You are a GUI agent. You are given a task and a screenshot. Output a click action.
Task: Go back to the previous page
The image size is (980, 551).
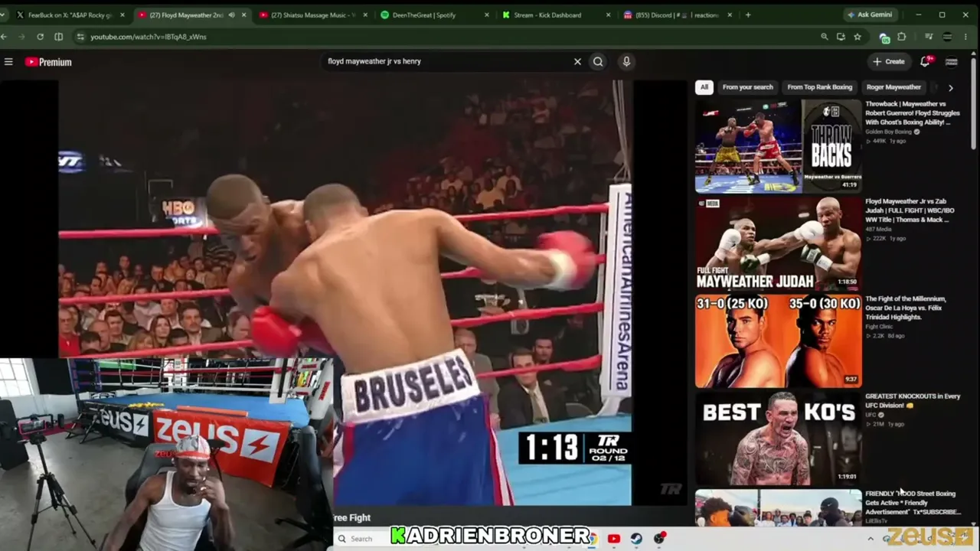[4, 37]
